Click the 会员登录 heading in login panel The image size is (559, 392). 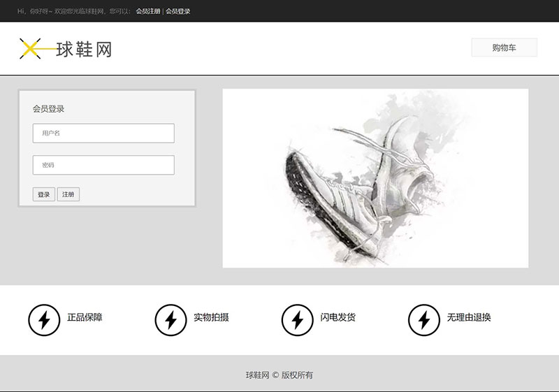tap(48, 109)
